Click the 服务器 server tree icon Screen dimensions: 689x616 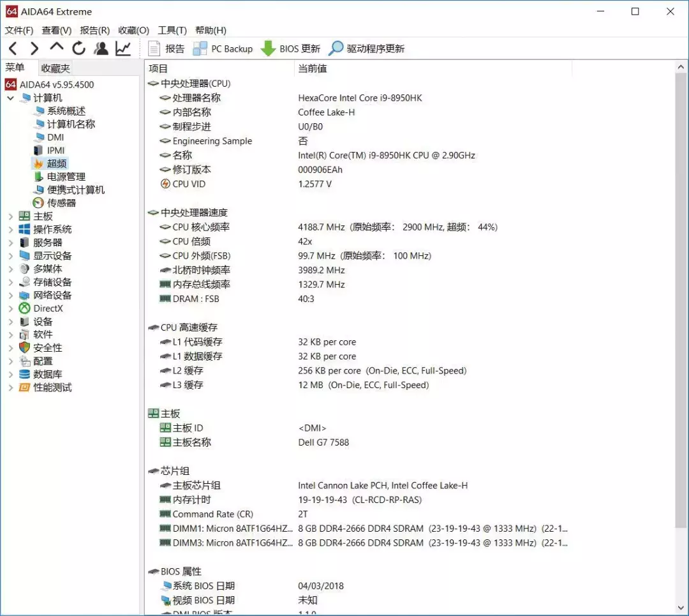pyautogui.click(x=25, y=243)
